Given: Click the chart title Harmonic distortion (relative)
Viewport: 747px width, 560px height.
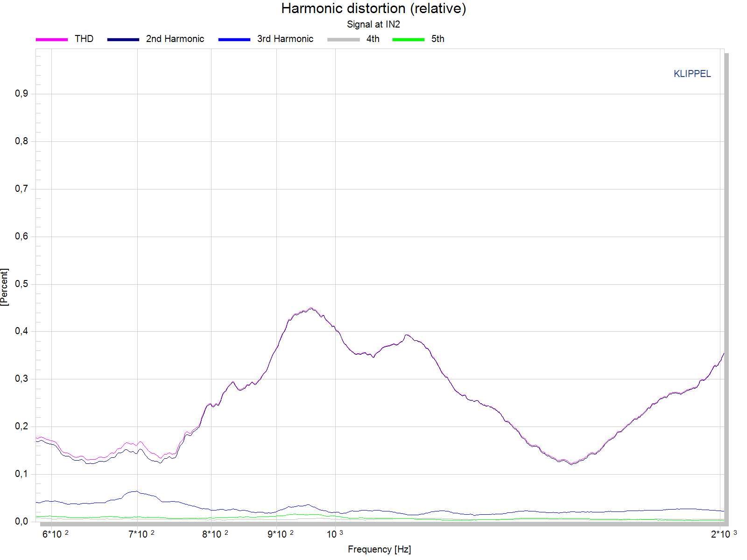Looking at the screenshot, I should coord(373,8).
